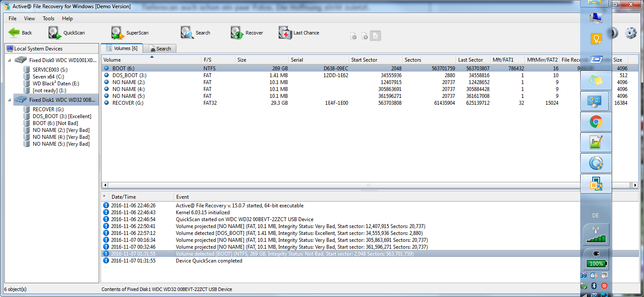Select the NO NAME (2:) row in volumes list
This screenshot has width=644, height=297.
pos(370,82)
